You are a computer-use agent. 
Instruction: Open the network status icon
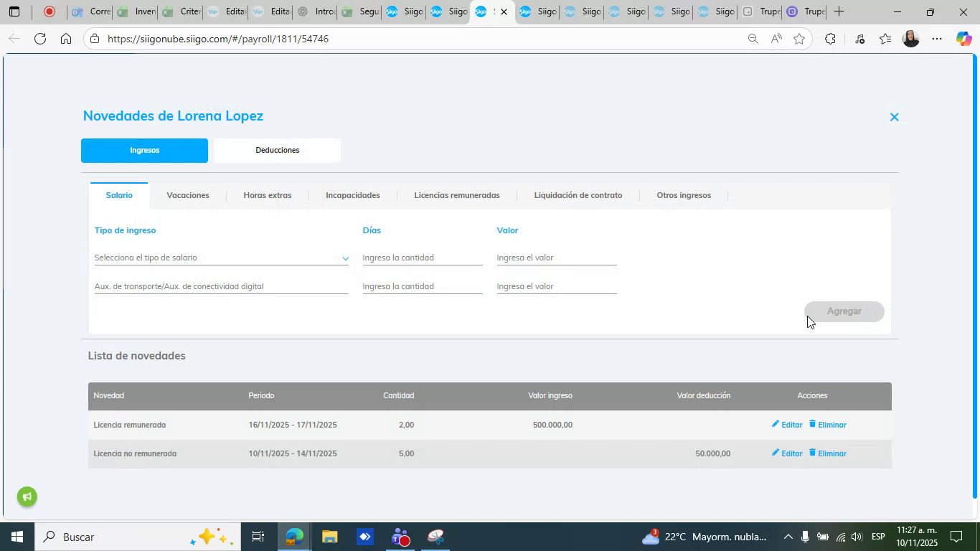click(x=840, y=537)
